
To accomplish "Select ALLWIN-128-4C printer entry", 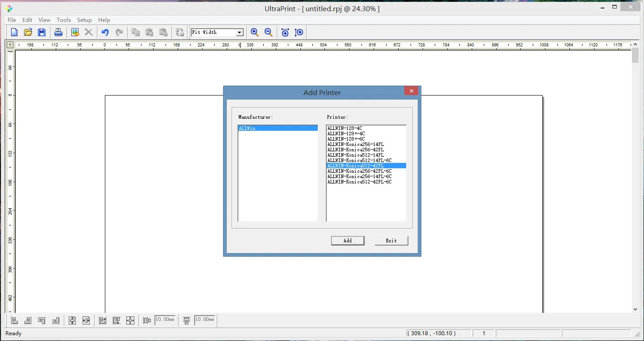I will coord(345,128).
